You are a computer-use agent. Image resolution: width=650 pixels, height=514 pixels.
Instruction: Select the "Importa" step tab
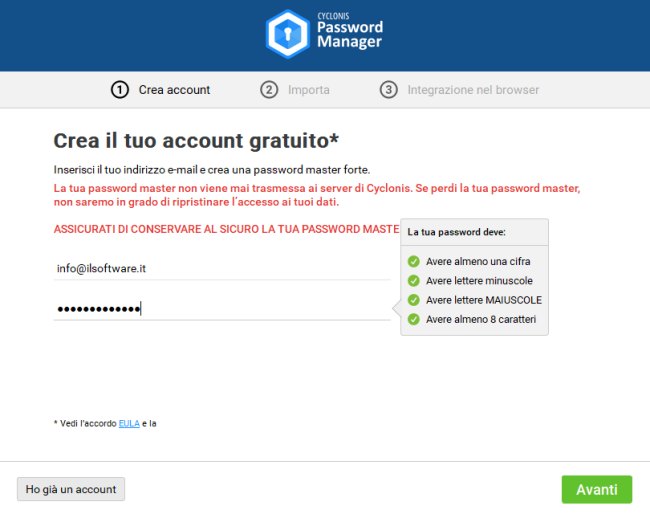pyautogui.click(x=308, y=90)
